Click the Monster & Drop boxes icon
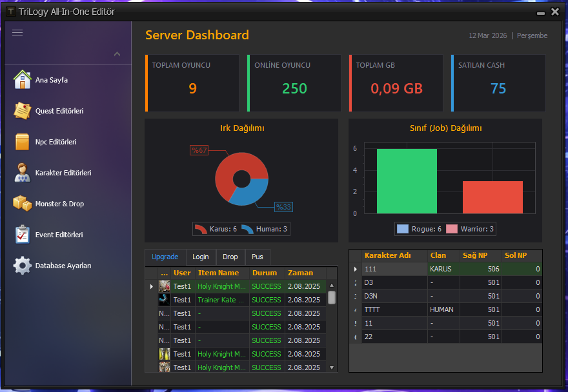Viewport: 568px width, 392px height. (23, 204)
